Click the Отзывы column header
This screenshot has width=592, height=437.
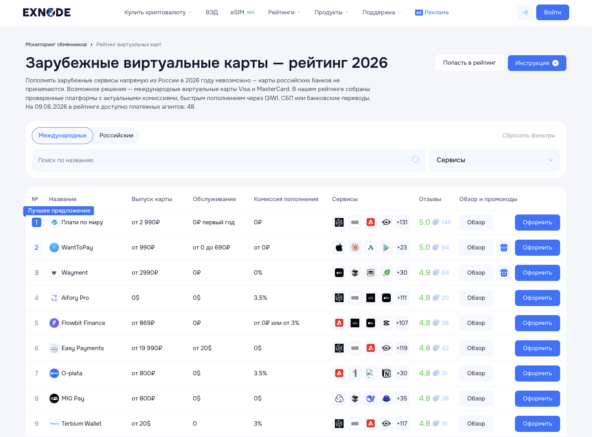point(430,199)
